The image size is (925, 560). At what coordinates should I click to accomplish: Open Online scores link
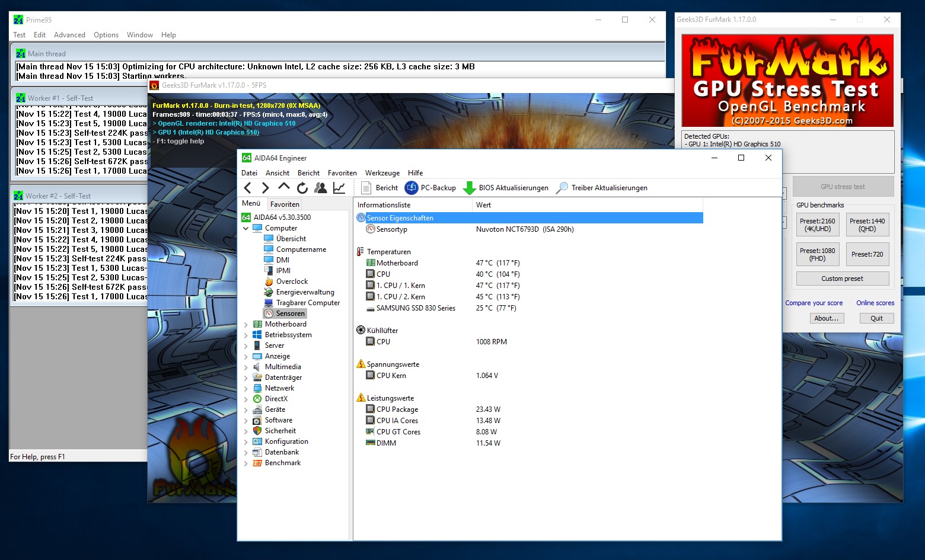pos(875,303)
